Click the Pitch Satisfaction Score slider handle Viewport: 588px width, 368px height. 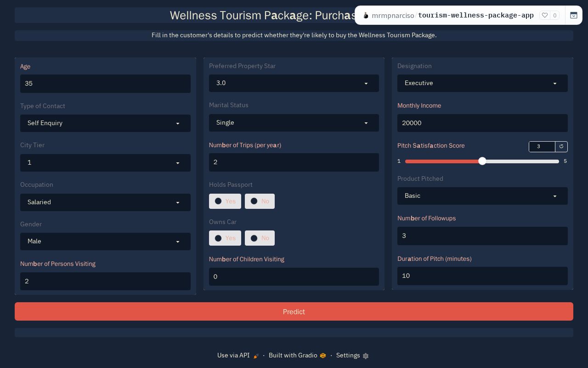click(x=482, y=161)
